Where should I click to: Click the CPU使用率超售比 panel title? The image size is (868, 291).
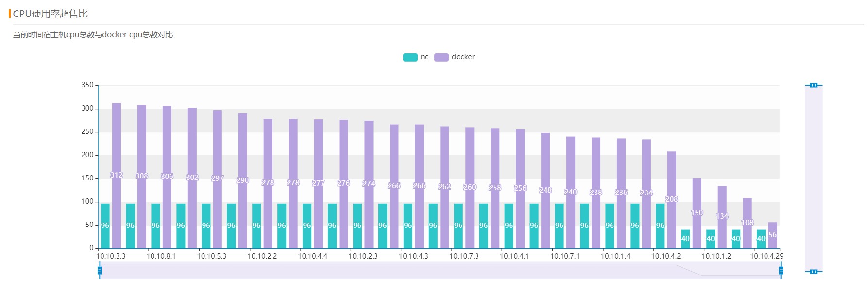pyautogui.click(x=50, y=14)
